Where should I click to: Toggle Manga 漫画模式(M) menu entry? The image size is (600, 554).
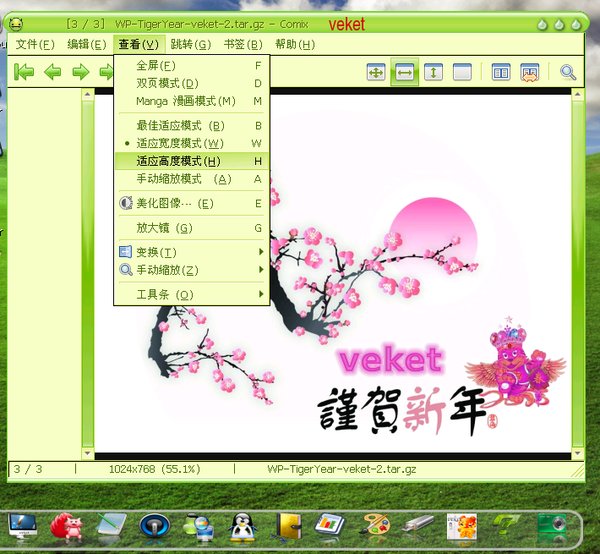coord(192,101)
